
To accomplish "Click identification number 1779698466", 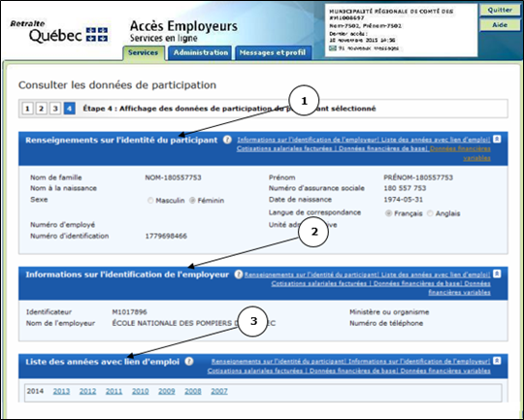I will [166, 236].
